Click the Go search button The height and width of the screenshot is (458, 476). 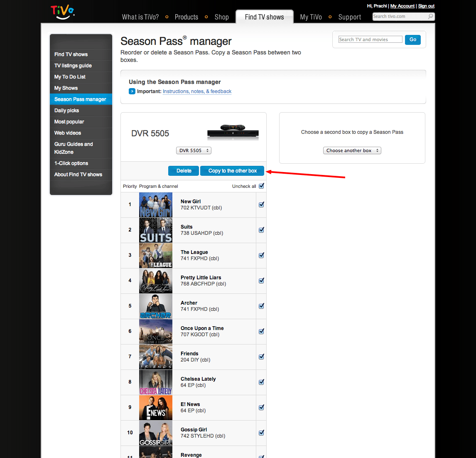413,39
